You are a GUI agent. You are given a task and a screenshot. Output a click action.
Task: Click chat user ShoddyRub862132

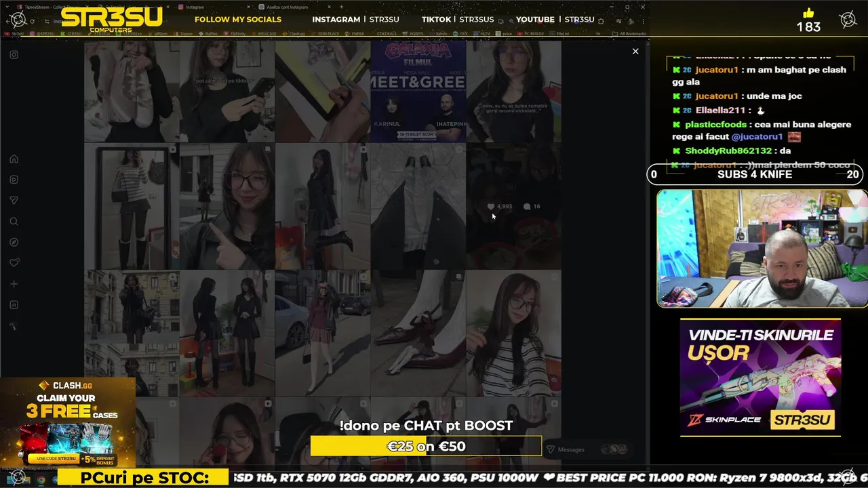click(728, 150)
